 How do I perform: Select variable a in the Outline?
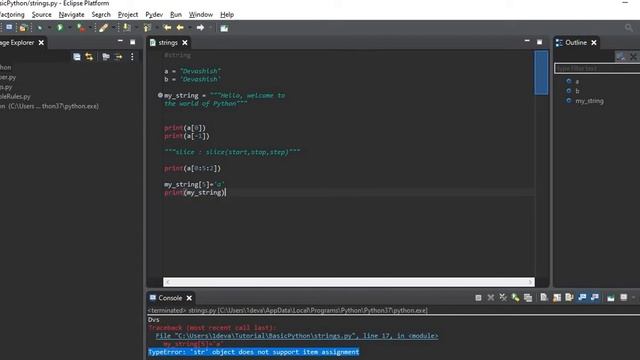click(577, 82)
